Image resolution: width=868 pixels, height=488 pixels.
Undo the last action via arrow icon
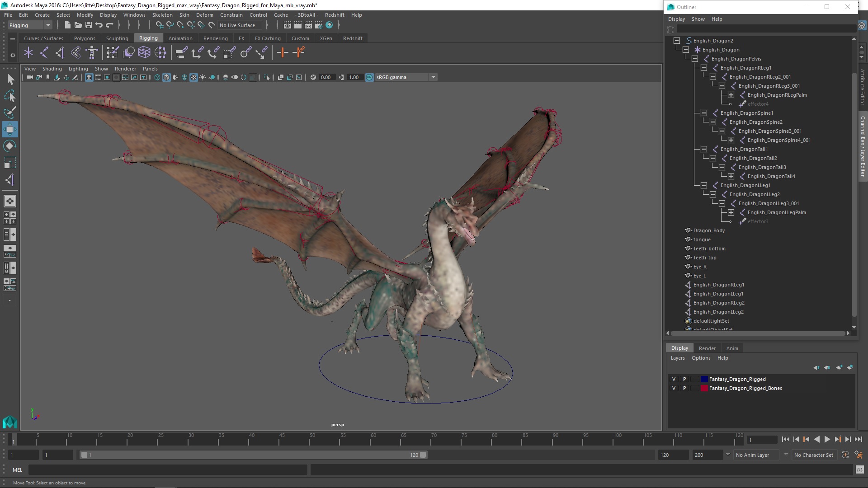tap(99, 25)
